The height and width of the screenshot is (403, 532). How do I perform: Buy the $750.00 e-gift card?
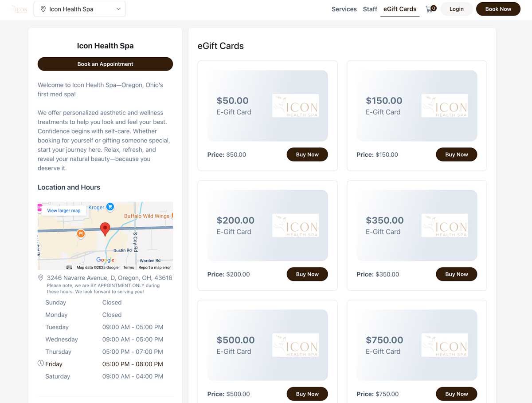point(457,394)
